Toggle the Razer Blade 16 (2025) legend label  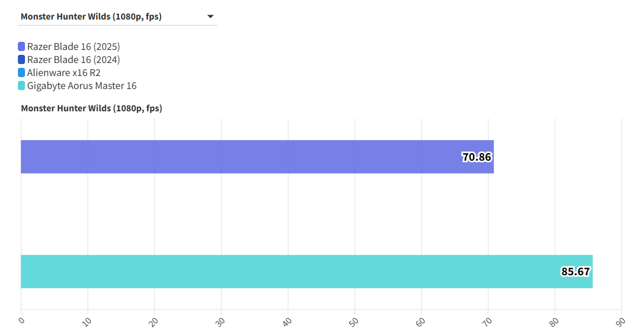pyautogui.click(x=73, y=47)
